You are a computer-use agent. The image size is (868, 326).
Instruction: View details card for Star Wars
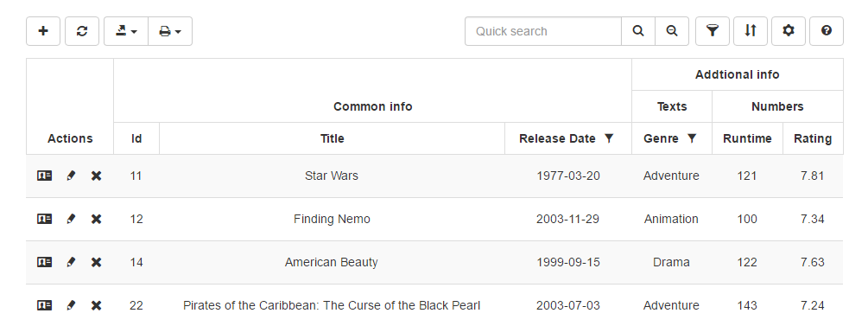44,176
